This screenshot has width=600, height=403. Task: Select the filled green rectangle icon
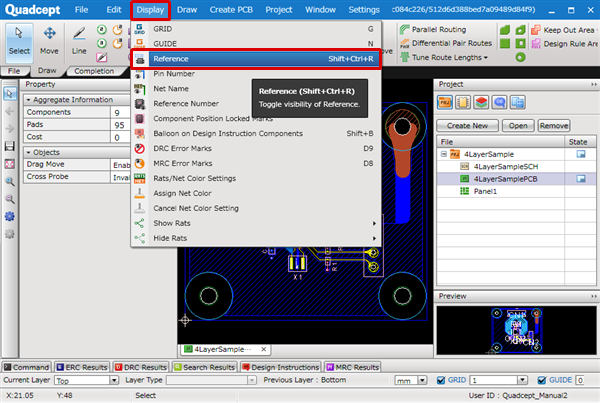(505, 43)
